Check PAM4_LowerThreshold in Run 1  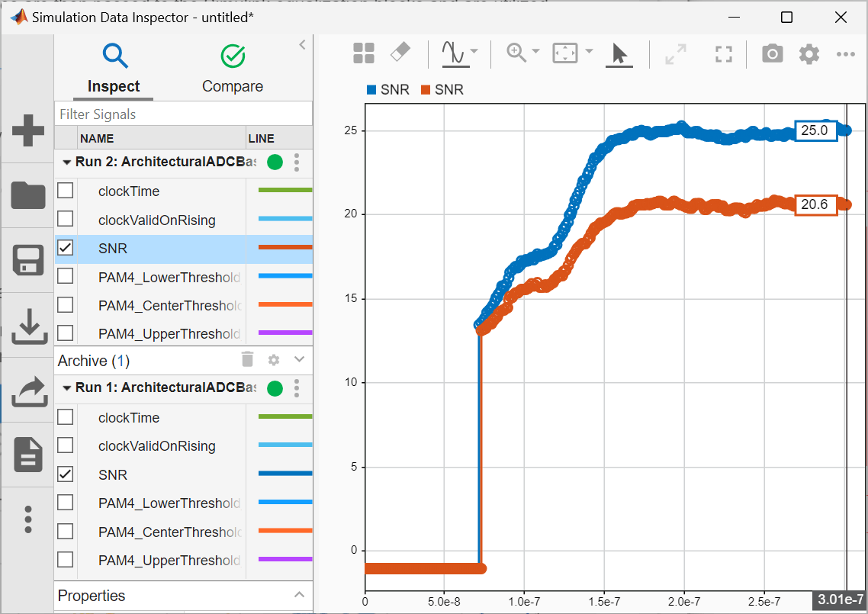click(x=66, y=503)
